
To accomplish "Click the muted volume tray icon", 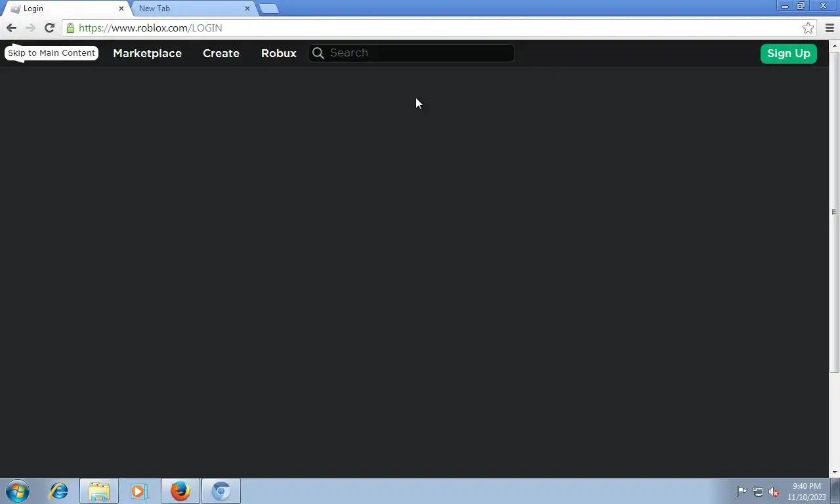I will (774, 492).
